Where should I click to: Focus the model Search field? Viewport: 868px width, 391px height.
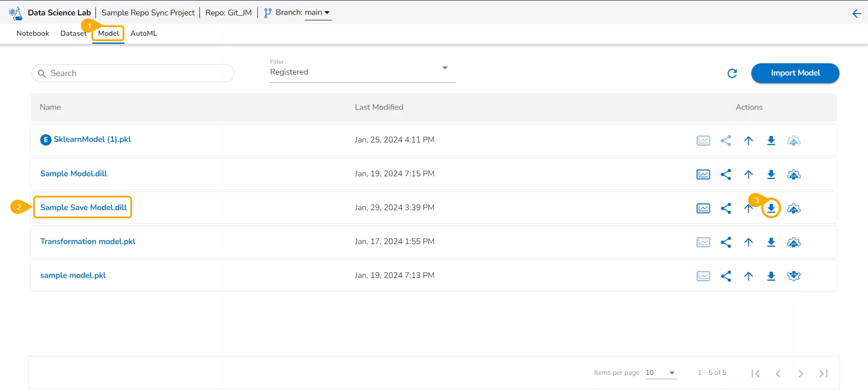[136, 73]
